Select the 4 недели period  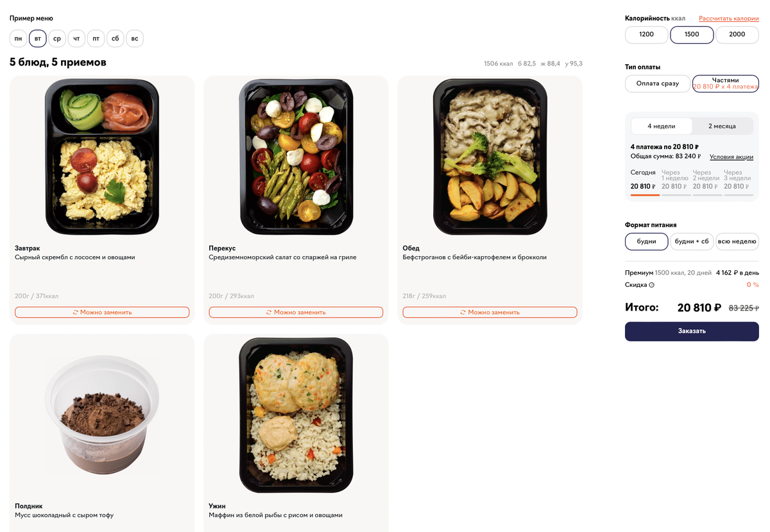662,126
